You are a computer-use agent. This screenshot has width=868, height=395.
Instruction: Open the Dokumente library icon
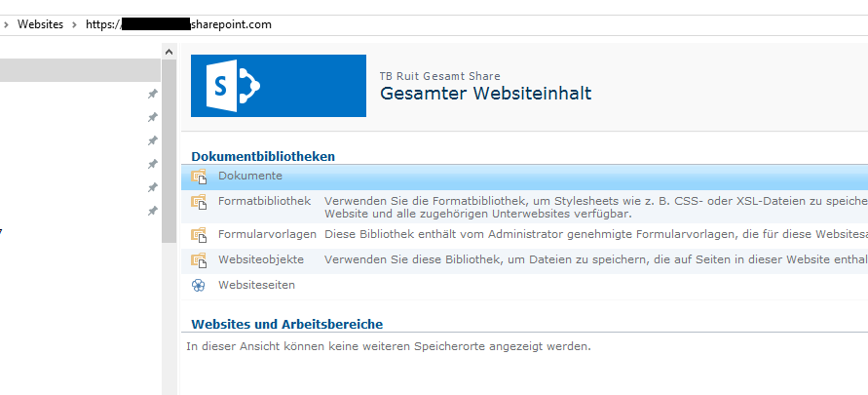[199, 177]
